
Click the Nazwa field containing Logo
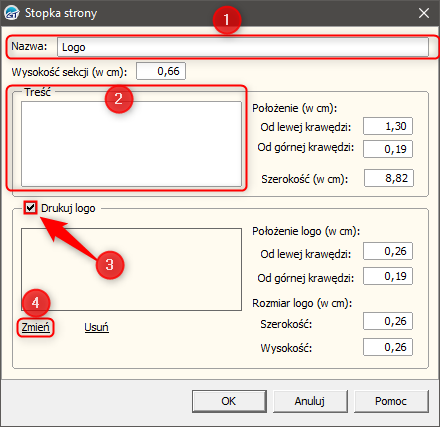point(243,47)
